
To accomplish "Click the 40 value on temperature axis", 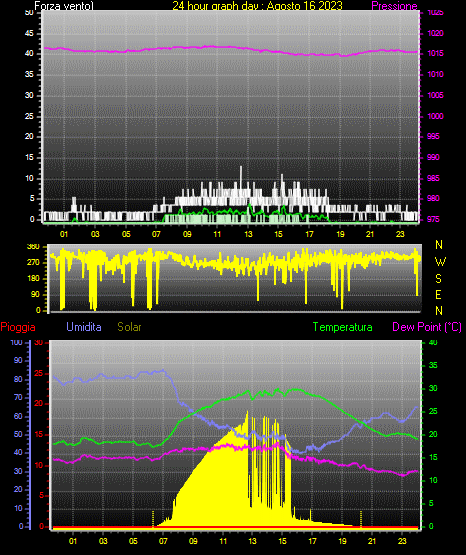I will coord(433,342).
